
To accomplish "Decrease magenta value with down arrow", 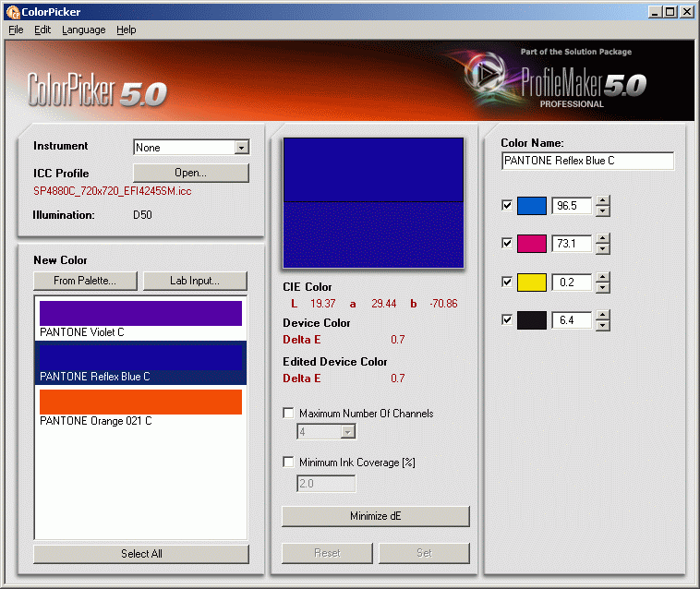I will pos(603,248).
